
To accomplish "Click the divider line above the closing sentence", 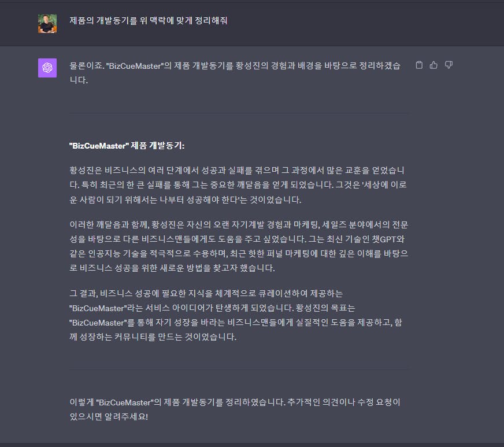I will [x=239, y=370].
